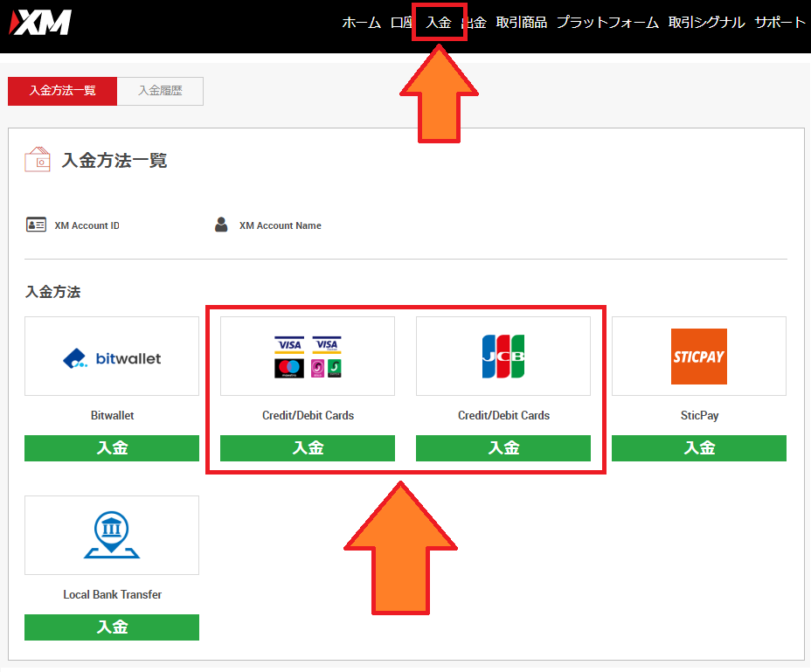
Task: Open the プラットフォーム menu item
Action: tap(607, 23)
